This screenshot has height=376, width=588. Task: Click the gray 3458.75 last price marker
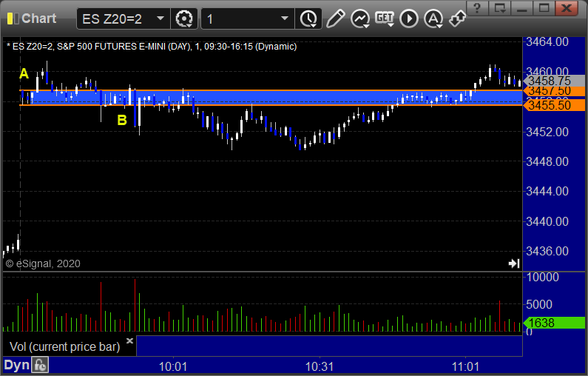tap(554, 80)
